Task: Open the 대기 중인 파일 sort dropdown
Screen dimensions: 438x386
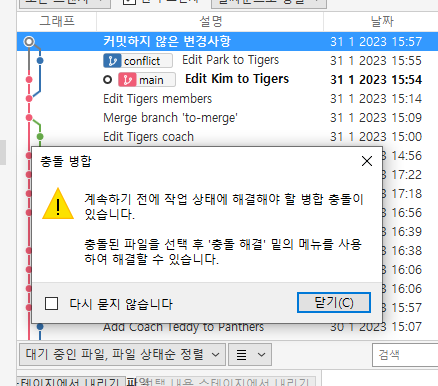Action: pos(123,354)
